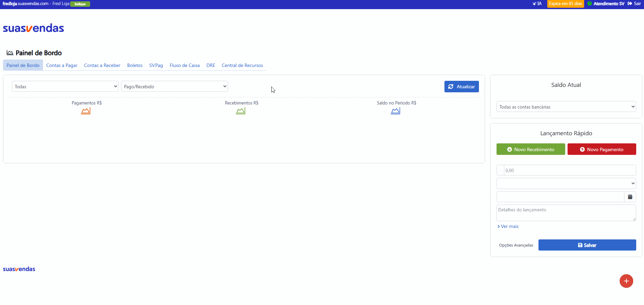644x305 pixels.
Task: Click the Saldo no Período R$ label
Action: point(396,103)
